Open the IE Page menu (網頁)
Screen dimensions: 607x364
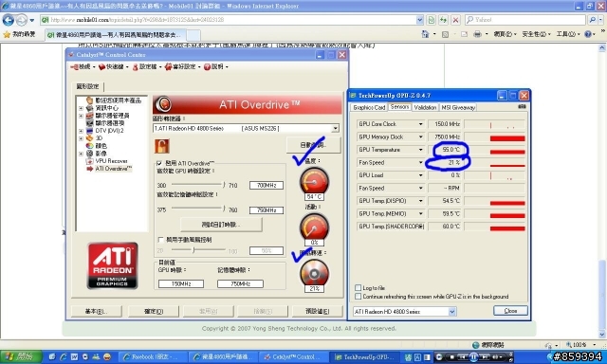pos(505,34)
